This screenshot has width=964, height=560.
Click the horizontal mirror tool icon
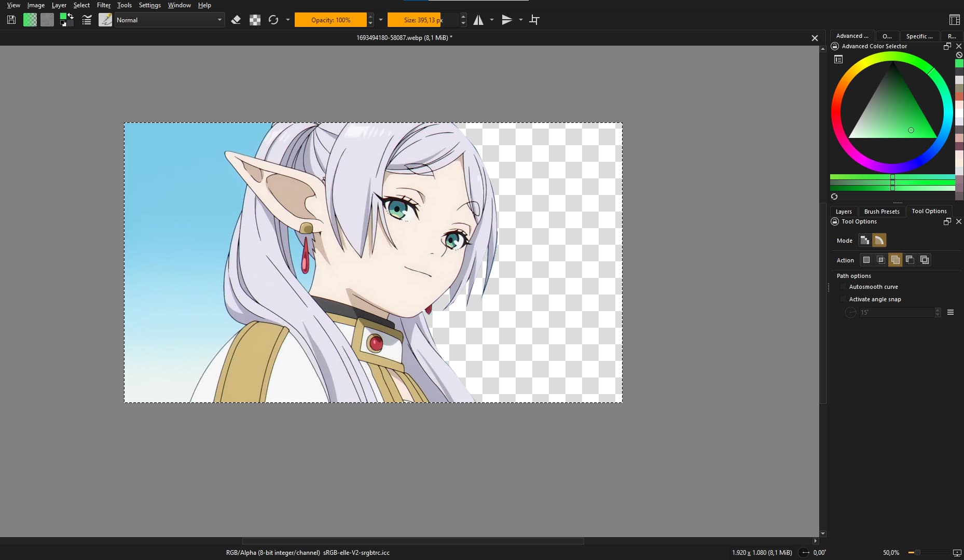(478, 20)
